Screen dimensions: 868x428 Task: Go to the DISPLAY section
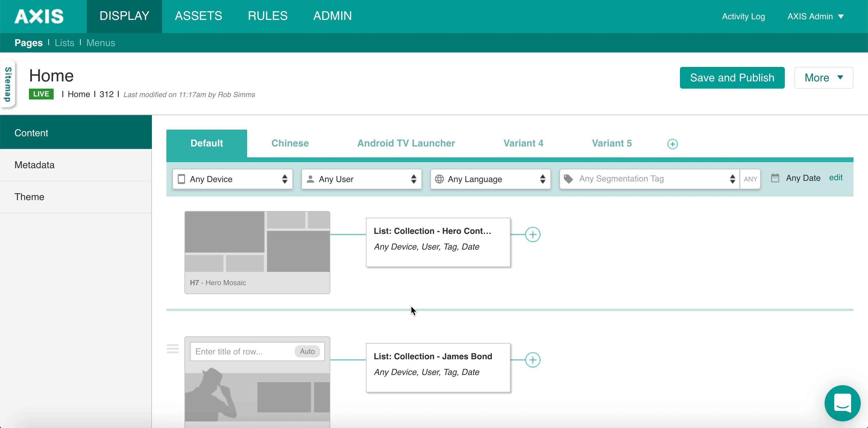coord(124,16)
